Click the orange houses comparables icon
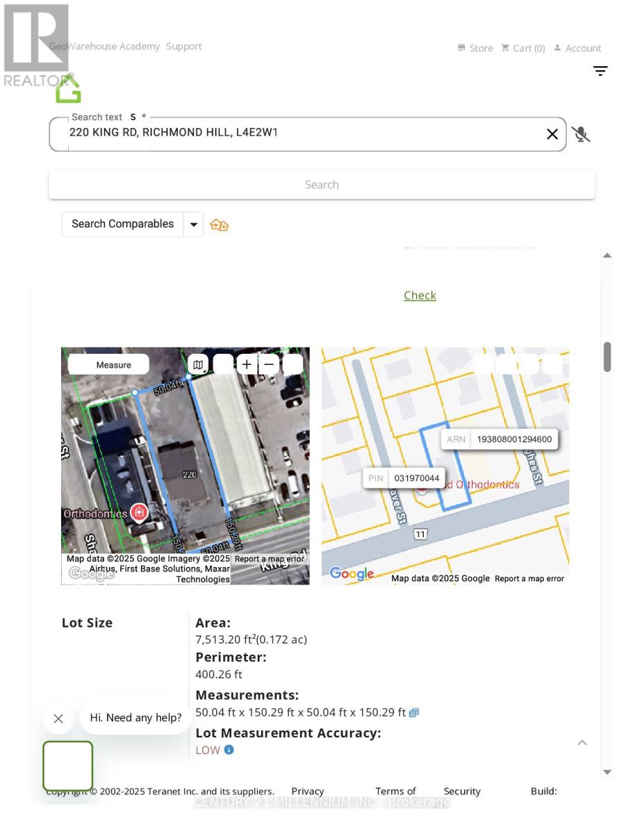Image resolution: width=644 pixels, height=834 pixels. (x=220, y=224)
